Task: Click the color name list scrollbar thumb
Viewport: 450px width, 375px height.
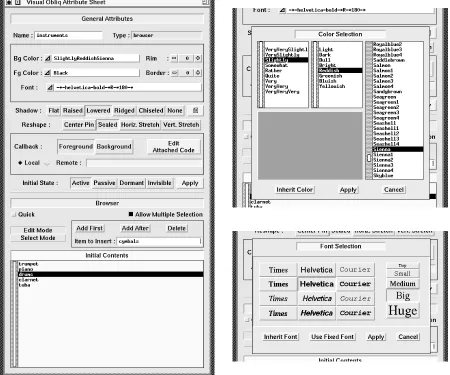Action: (369, 158)
